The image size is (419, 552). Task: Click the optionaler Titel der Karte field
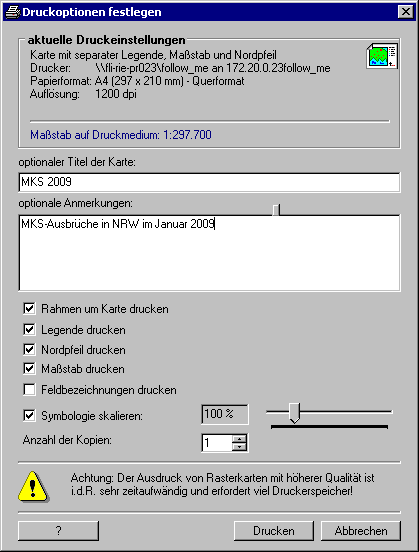coord(209,182)
